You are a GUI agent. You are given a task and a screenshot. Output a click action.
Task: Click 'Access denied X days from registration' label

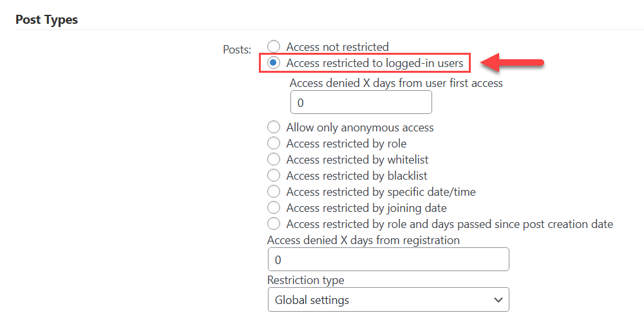tap(363, 240)
